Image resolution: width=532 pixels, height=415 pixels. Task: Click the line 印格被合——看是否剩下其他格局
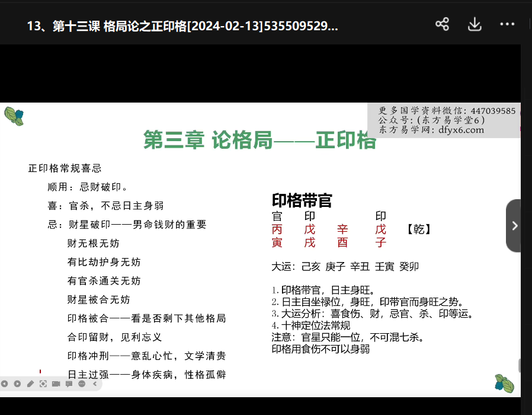pos(146,318)
